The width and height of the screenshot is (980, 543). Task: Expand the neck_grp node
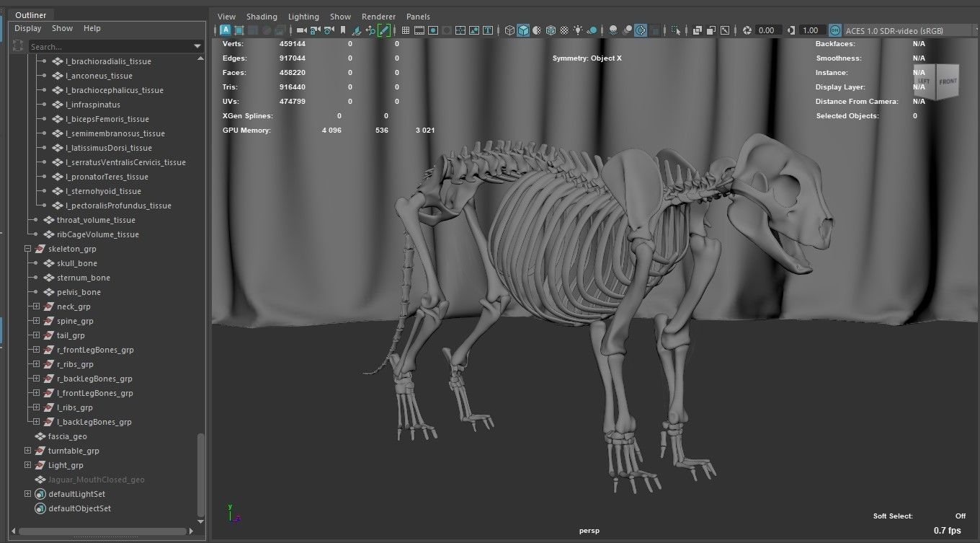[37, 306]
